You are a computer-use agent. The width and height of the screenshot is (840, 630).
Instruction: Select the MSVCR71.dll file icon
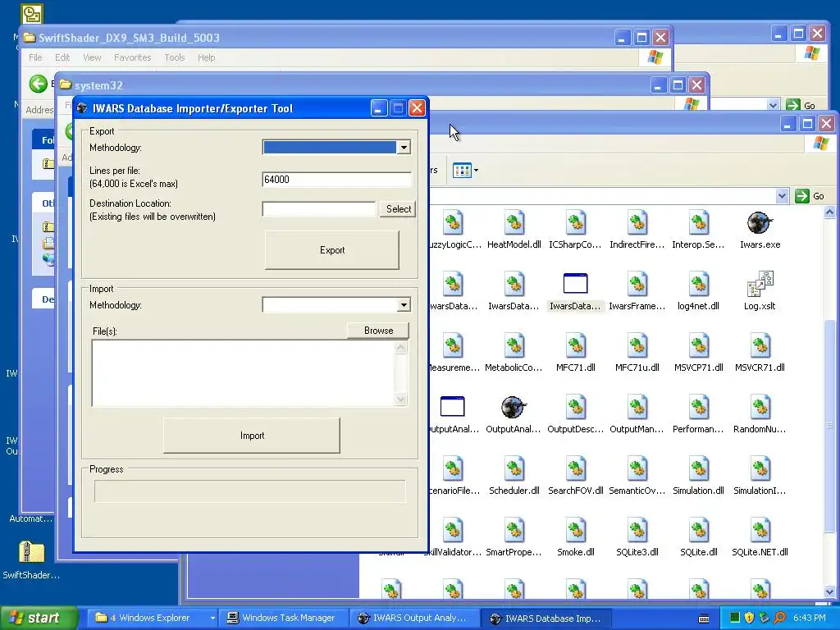click(760, 346)
